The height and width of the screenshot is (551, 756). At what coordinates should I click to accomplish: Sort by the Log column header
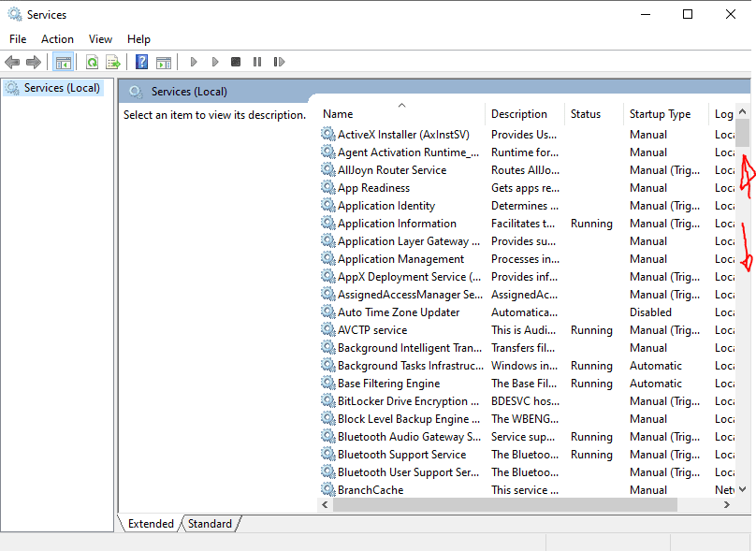click(x=722, y=114)
